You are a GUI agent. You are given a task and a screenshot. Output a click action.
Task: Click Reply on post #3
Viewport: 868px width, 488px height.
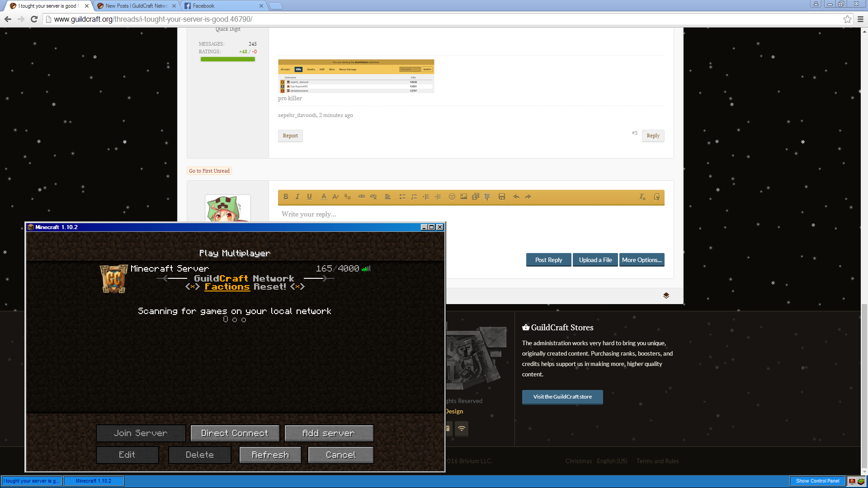pos(653,136)
